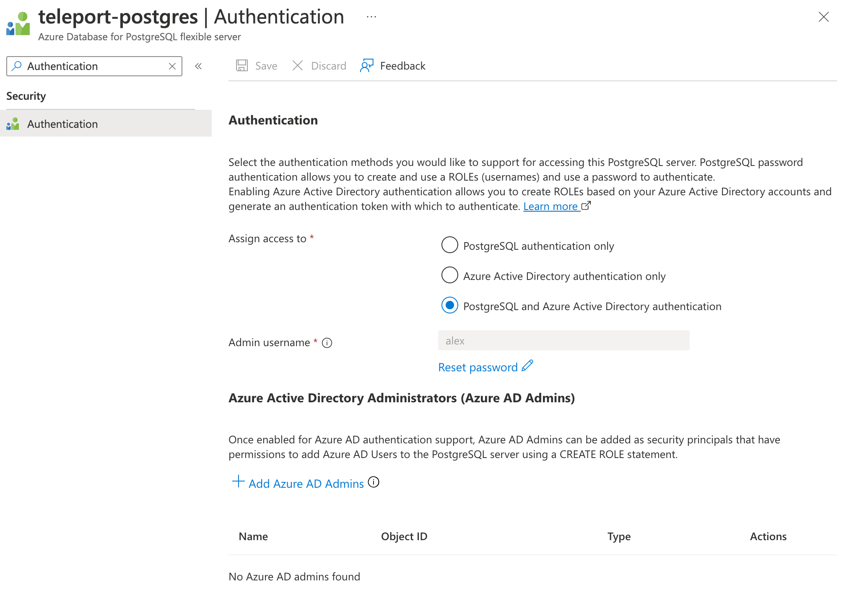Screen dimensions: 854x616
Task: Click the pencil icon beside Reset password
Action: [x=527, y=366]
